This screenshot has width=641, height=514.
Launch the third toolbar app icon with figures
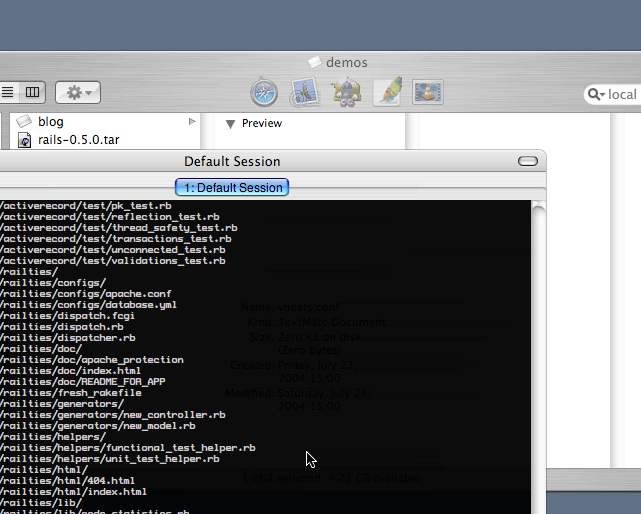(x=346, y=92)
